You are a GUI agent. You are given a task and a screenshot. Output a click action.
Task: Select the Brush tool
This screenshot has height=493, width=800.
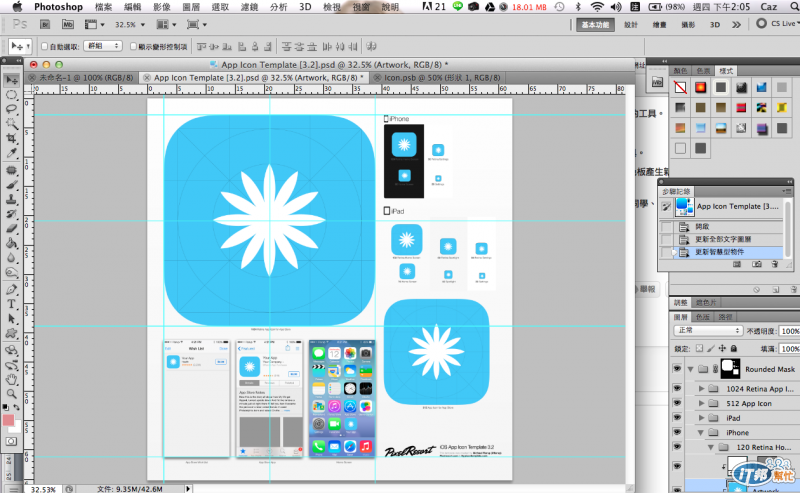[11, 185]
